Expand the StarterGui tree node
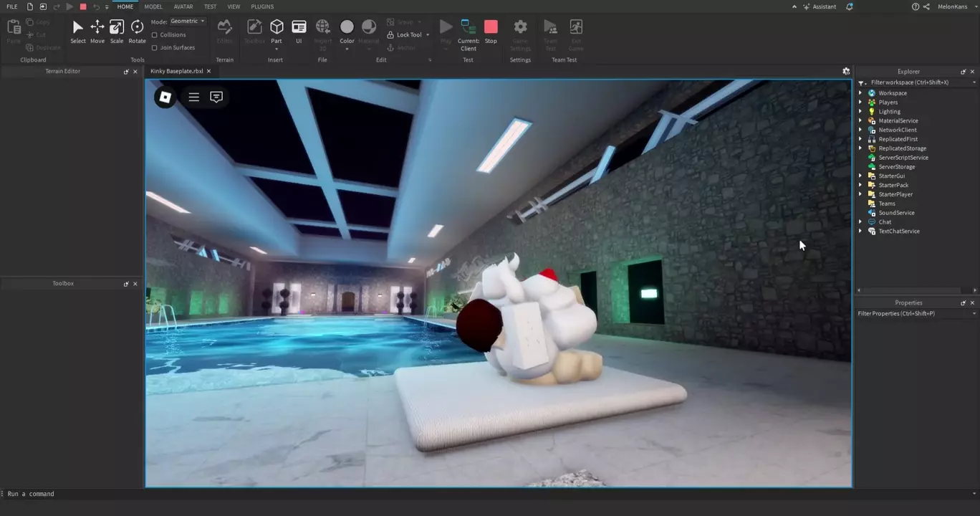Screen dimensions: 980x516 (860, 176)
